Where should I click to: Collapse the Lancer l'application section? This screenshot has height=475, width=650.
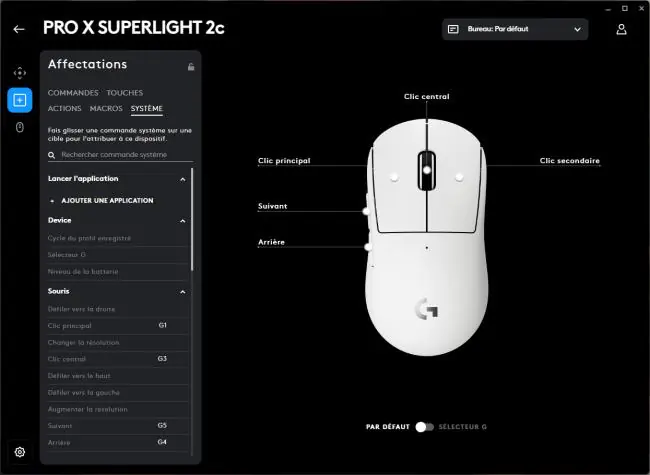182,179
